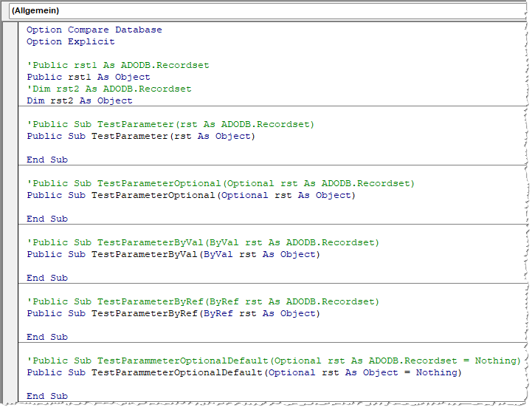Image resolution: width=532 pixels, height=410 pixels.
Task: Click End Sub of the TestParameterByRef procedure
Action: 46,337
